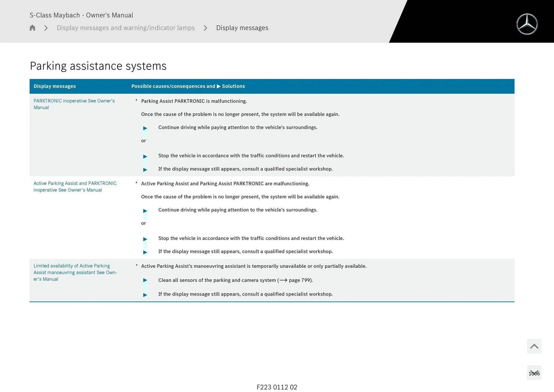Image resolution: width=554 pixels, height=392 pixels.
Task: Open PARKTRONIC inoperative See Owner's Manual link
Action: point(74,104)
